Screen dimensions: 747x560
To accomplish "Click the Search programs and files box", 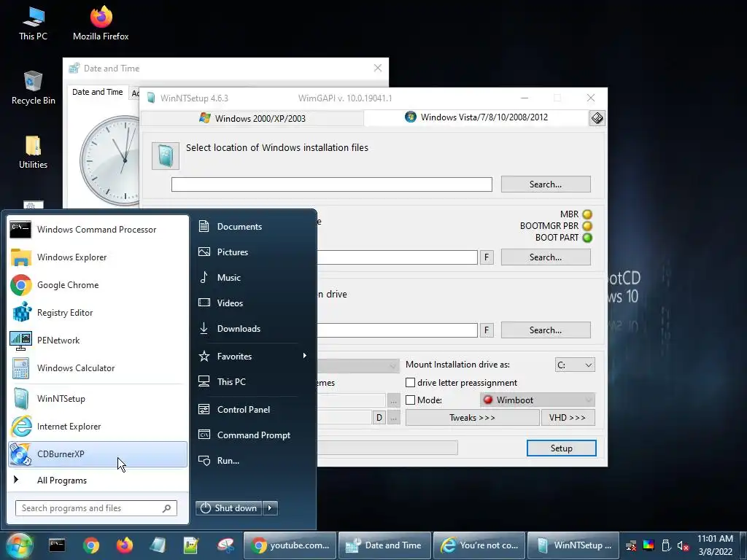I will pos(96,508).
